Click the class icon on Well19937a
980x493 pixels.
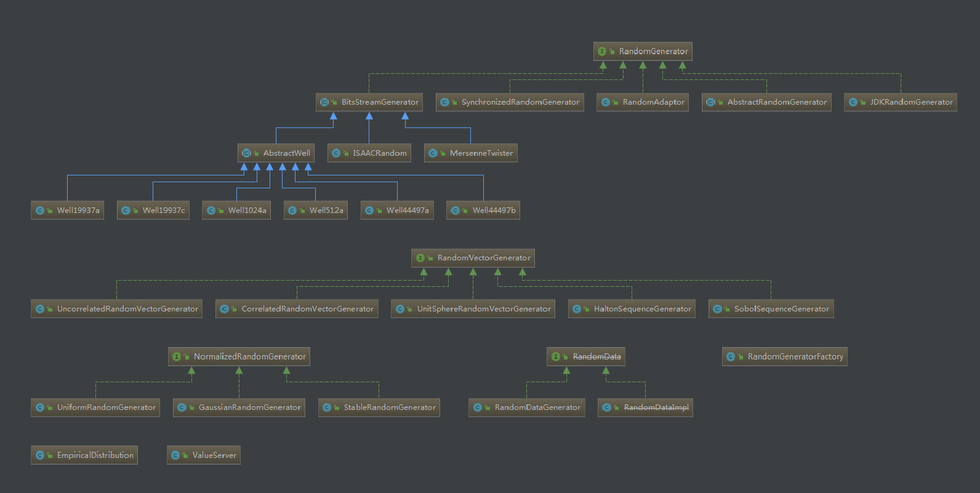40,210
